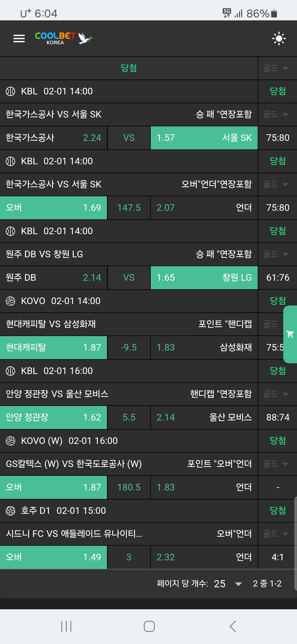The width and height of the screenshot is (297, 644).
Task: Select 서울 SK 1.57 odds cell
Action: [204, 138]
